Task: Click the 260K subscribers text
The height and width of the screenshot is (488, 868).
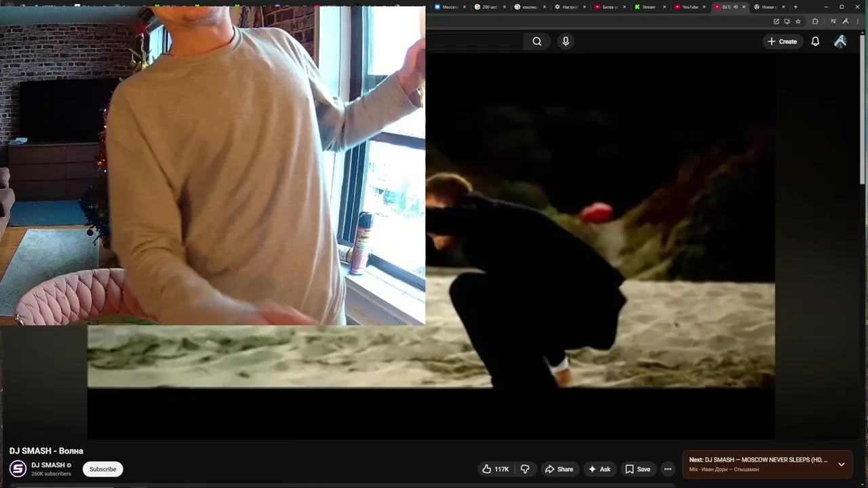Action: 51,474
